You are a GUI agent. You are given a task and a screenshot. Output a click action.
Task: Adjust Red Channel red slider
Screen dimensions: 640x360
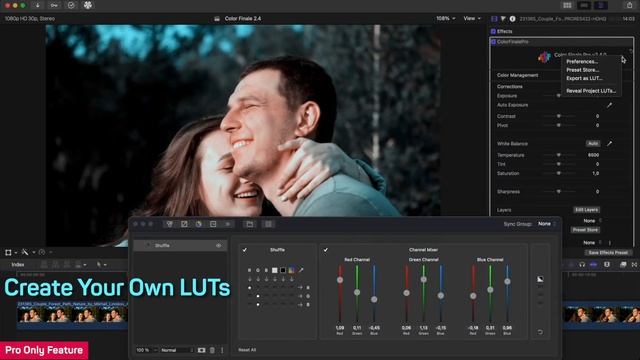coord(340,280)
